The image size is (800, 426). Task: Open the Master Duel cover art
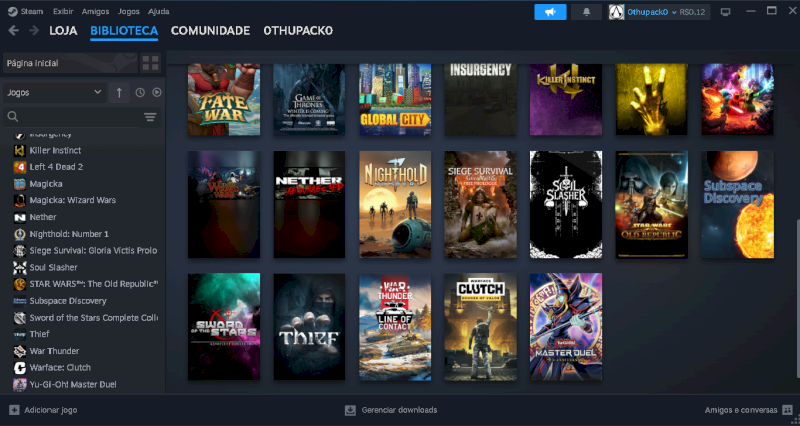[x=566, y=327]
